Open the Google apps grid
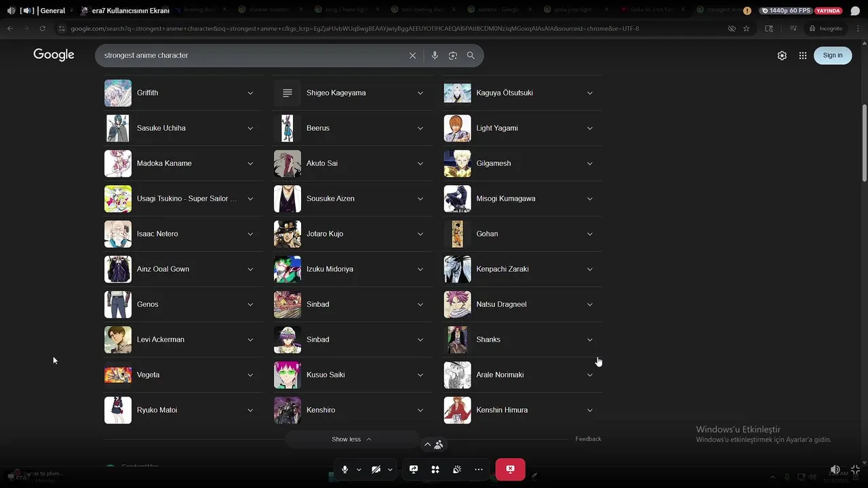868x488 pixels. 803,56
